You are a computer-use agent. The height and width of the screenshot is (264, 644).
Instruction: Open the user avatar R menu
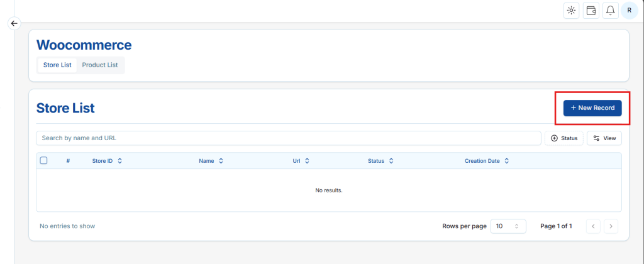[x=629, y=10]
